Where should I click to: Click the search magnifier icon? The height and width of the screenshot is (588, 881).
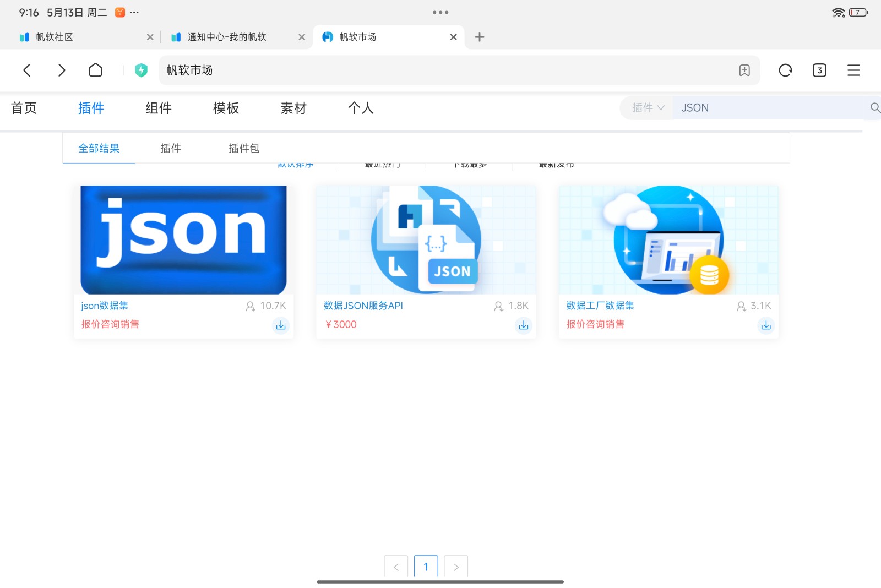(x=875, y=108)
